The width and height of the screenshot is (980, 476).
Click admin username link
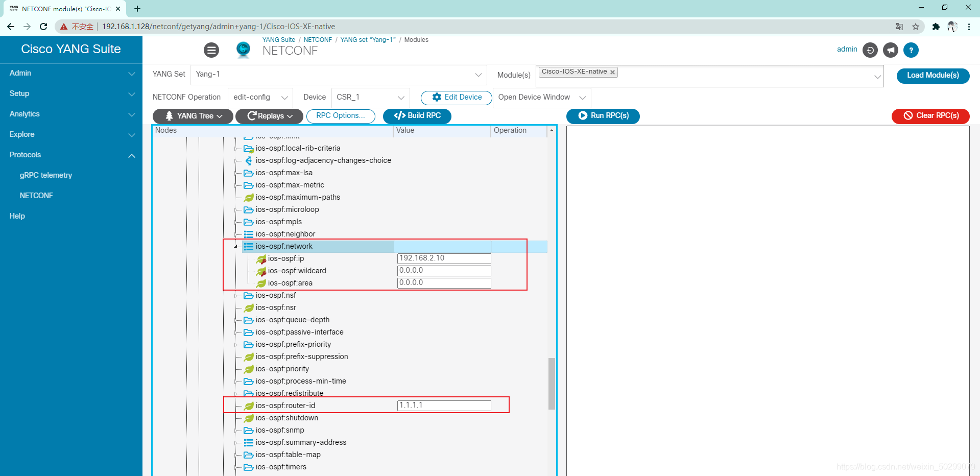pyautogui.click(x=847, y=49)
